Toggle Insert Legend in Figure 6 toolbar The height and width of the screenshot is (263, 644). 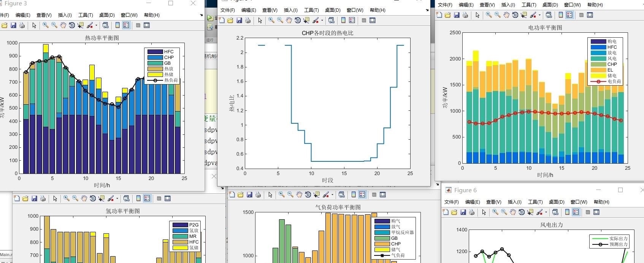click(576, 212)
